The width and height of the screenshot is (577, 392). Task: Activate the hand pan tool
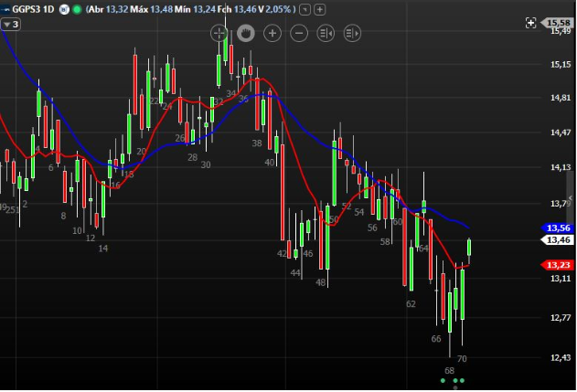pos(246,34)
